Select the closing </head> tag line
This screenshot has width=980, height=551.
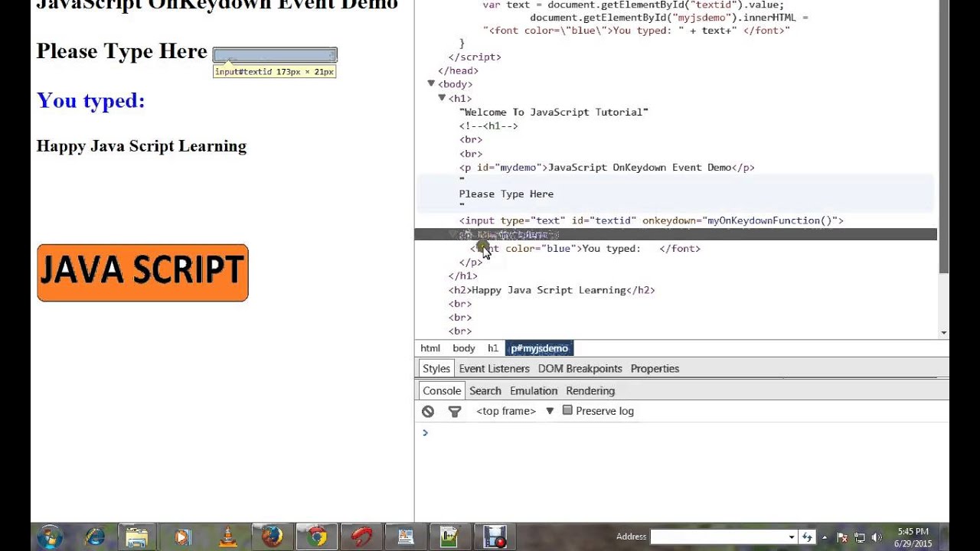[458, 71]
